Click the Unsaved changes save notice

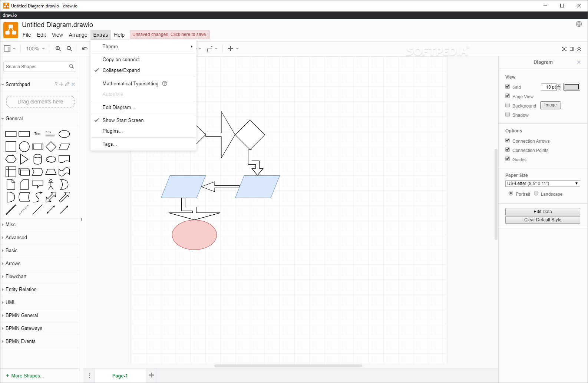coord(169,34)
